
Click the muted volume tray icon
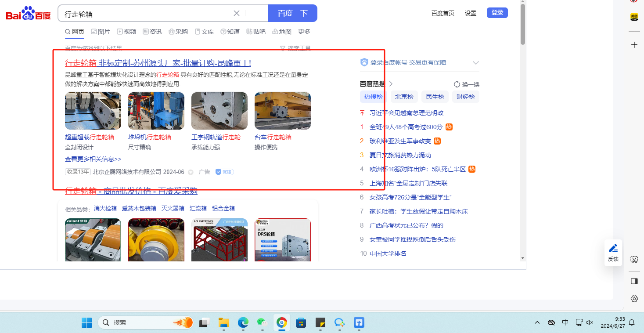point(590,322)
